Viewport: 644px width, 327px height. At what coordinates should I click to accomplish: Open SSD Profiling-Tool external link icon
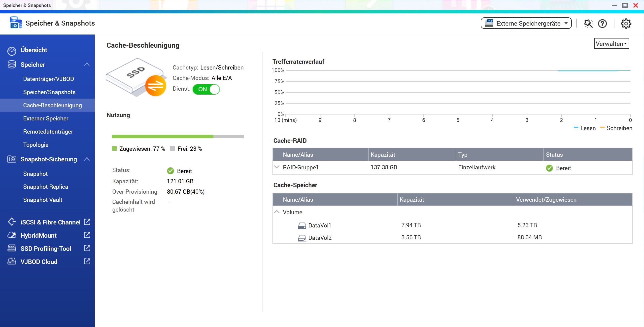point(87,248)
